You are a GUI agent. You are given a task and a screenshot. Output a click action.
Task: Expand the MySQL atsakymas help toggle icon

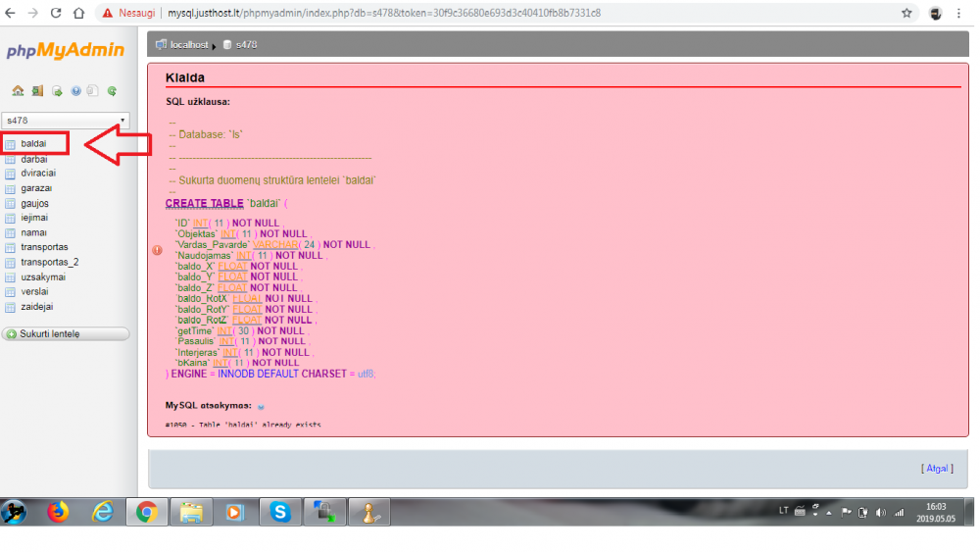pos(261,406)
